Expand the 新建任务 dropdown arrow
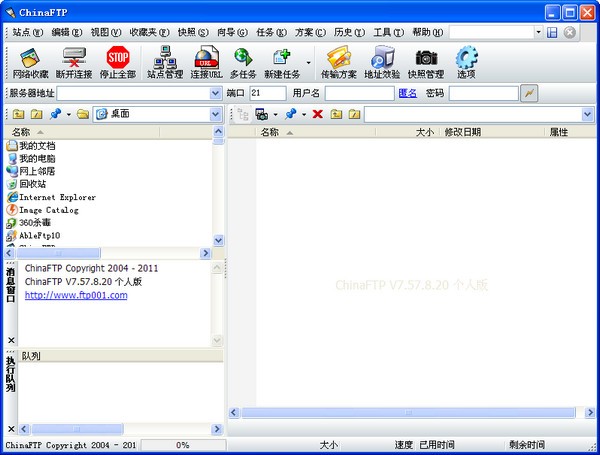The image size is (600, 455). coord(308,63)
